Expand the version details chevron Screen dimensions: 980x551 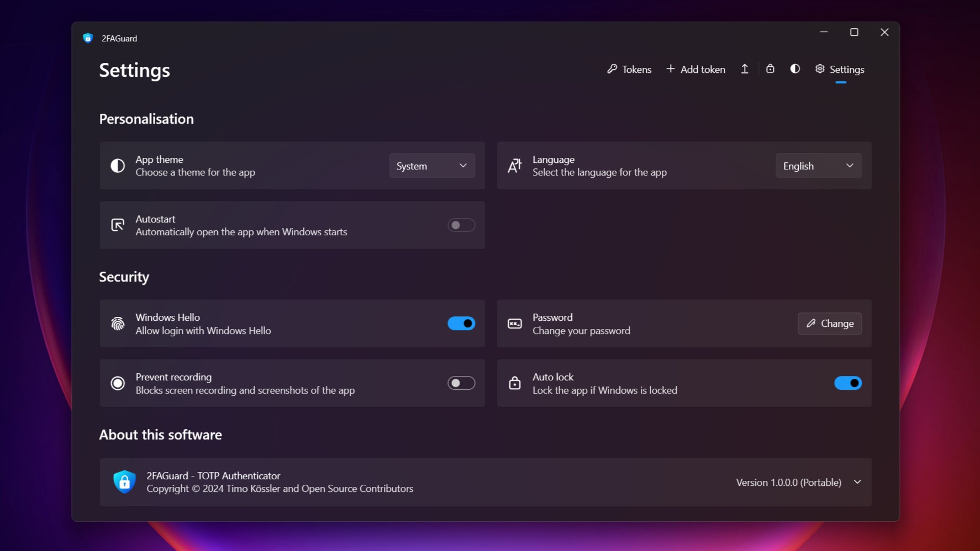857,482
